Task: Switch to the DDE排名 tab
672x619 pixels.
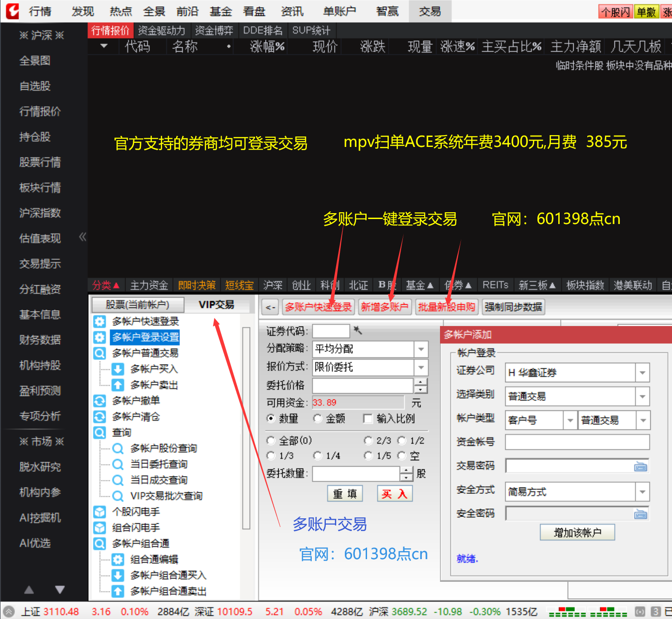Action: (263, 30)
